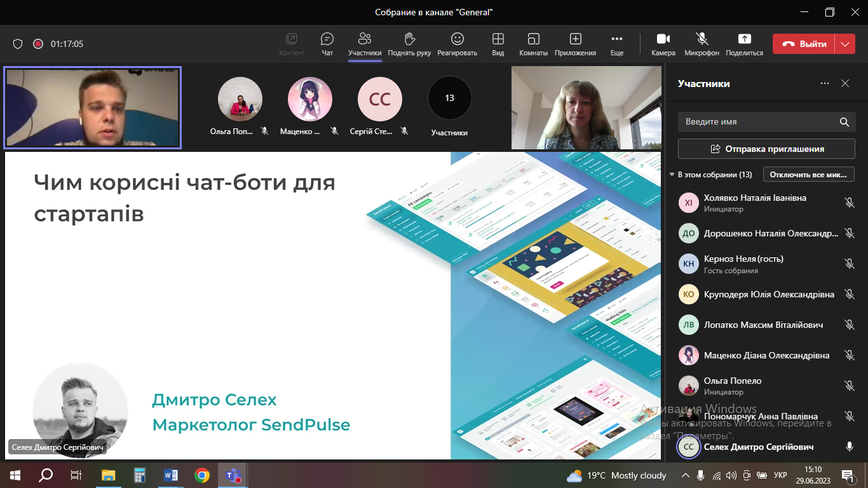Click 'Отправка приглашения' invite button
The height and width of the screenshot is (488, 868).
click(x=766, y=149)
